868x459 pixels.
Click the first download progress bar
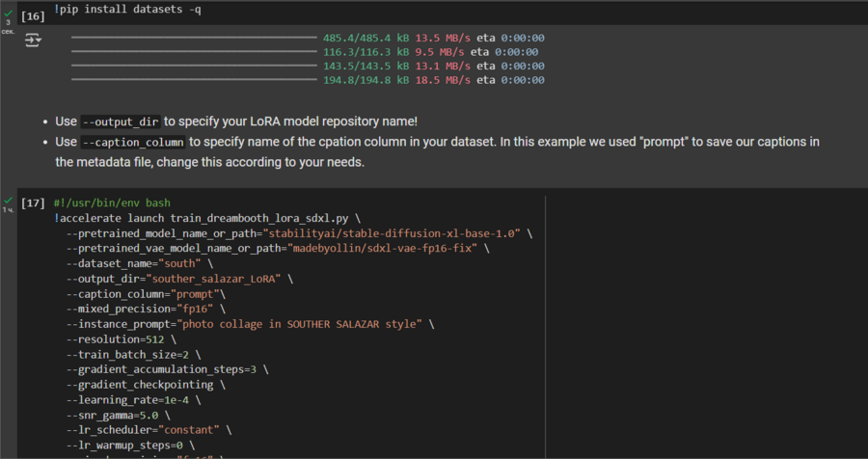pos(193,38)
